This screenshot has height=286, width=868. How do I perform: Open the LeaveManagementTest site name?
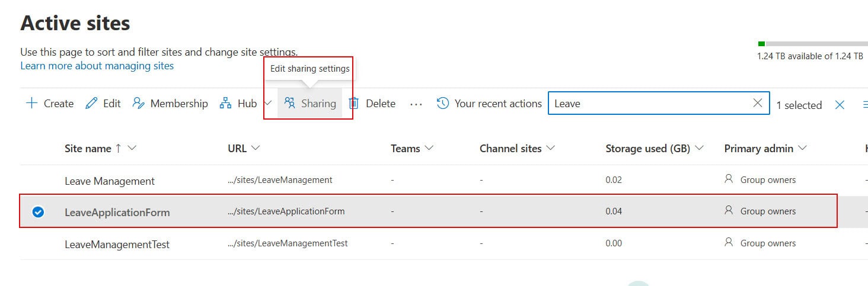pos(117,244)
